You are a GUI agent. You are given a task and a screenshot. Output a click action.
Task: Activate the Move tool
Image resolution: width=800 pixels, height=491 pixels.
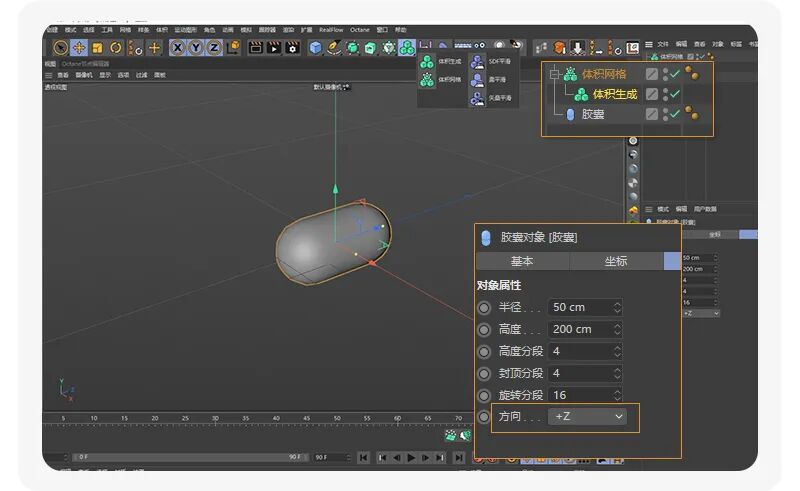coord(79,48)
